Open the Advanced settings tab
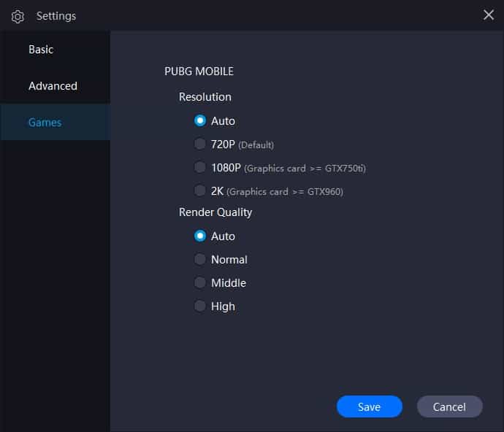This screenshot has width=504, height=432. (53, 86)
